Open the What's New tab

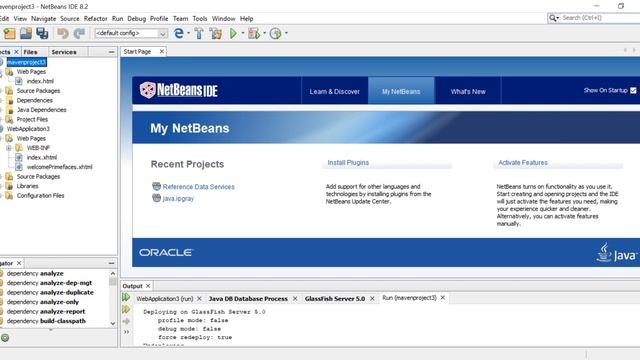(x=468, y=91)
